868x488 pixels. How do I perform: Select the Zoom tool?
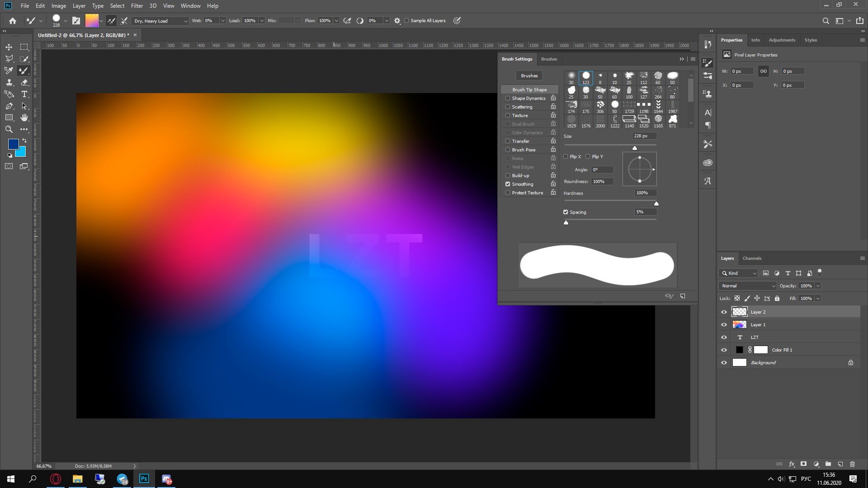[9, 129]
